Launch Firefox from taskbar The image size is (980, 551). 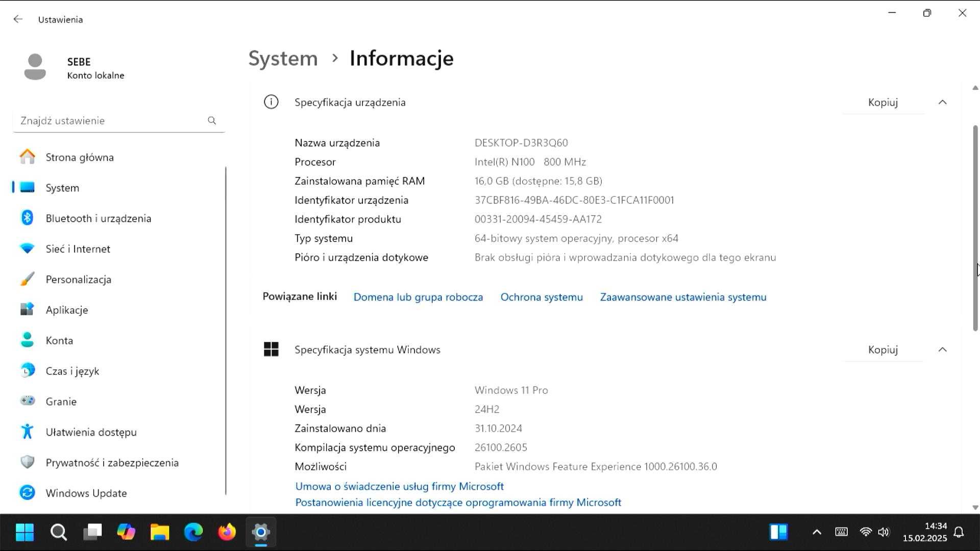(x=227, y=532)
